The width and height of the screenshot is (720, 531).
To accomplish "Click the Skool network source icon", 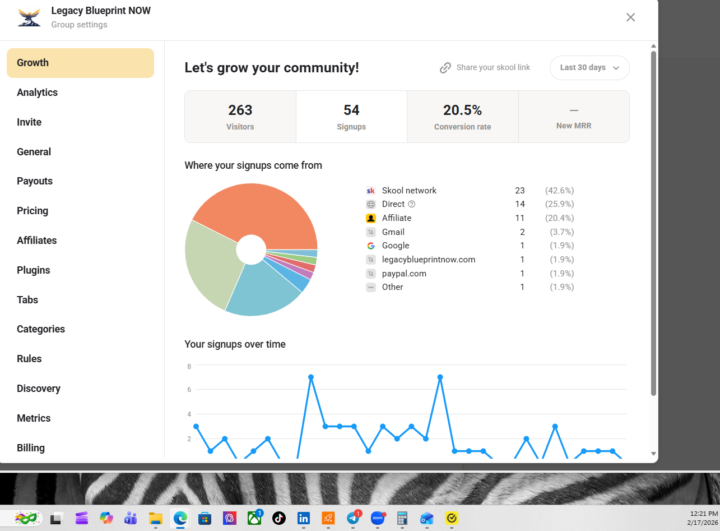I will [x=371, y=191].
